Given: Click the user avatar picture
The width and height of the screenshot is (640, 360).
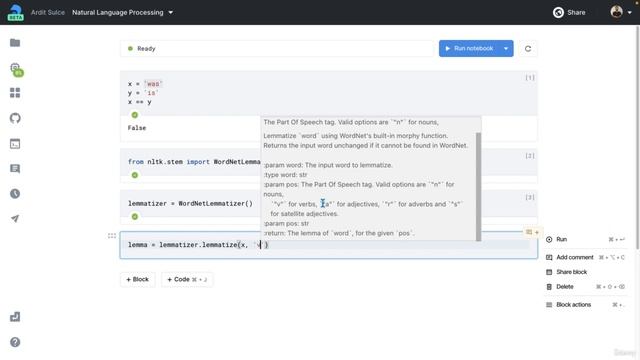Looking at the screenshot, I should click(616, 12).
